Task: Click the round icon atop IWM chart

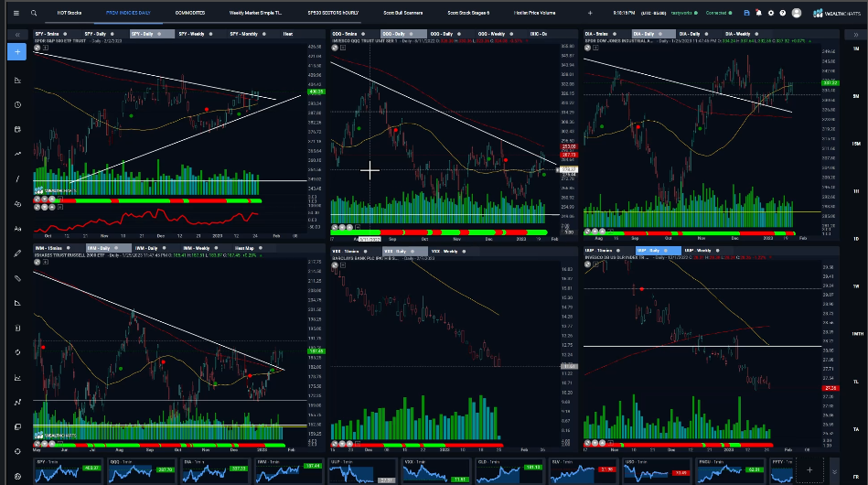Action: click(x=38, y=262)
